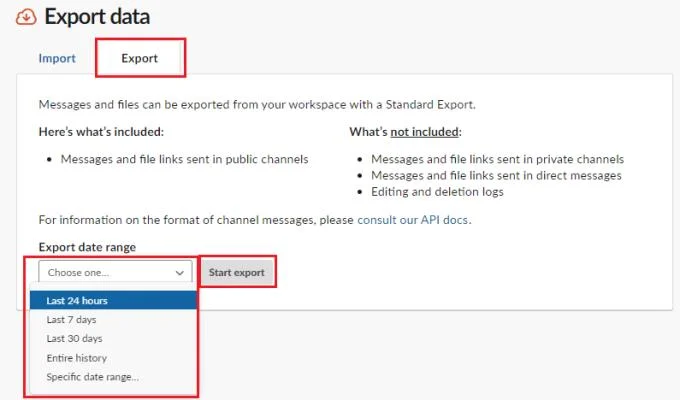Open the consult our API docs link
The width and height of the screenshot is (680, 400).
[412, 220]
